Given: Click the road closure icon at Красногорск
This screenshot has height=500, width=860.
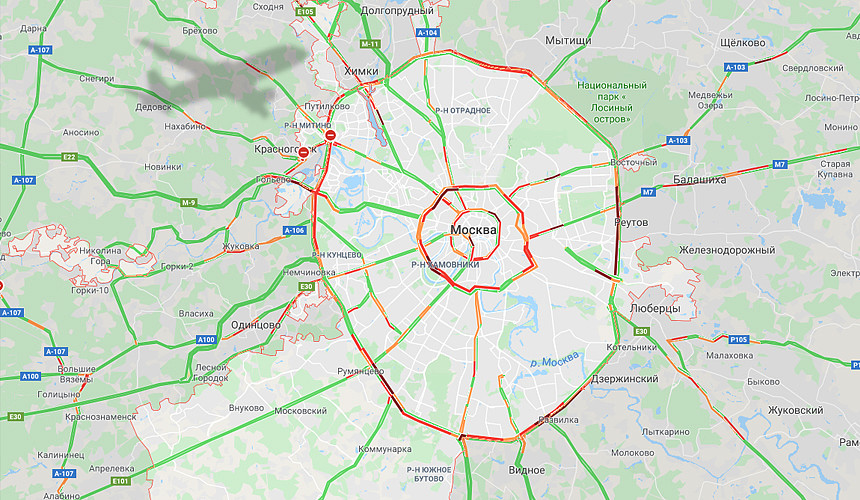Looking at the screenshot, I should (x=304, y=154).
